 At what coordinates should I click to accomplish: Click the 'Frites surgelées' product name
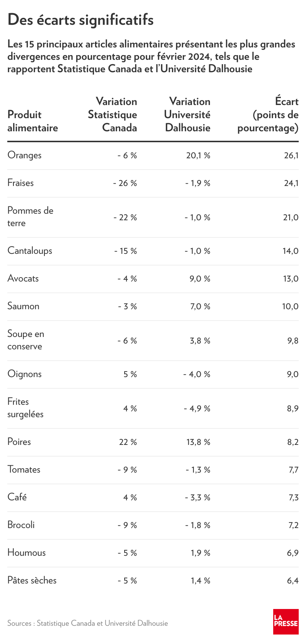tap(25, 408)
